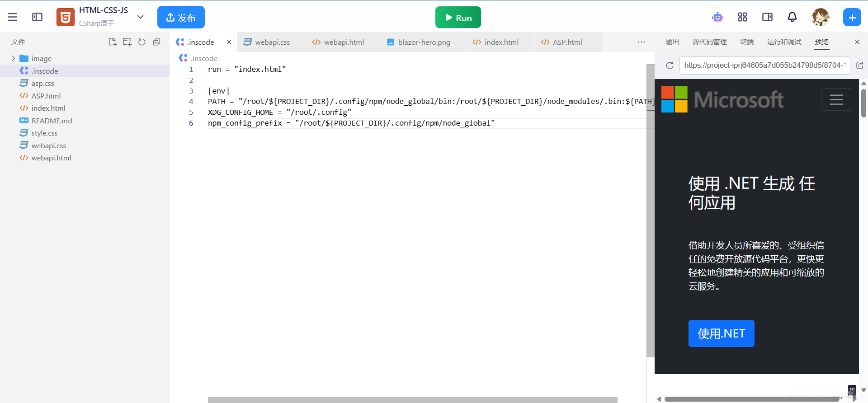
Task: Open the notifications bell
Action: click(792, 17)
